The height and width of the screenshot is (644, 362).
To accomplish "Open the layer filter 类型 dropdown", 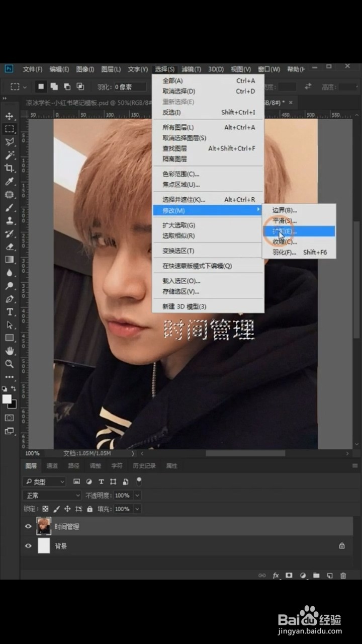I will pos(45,481).
